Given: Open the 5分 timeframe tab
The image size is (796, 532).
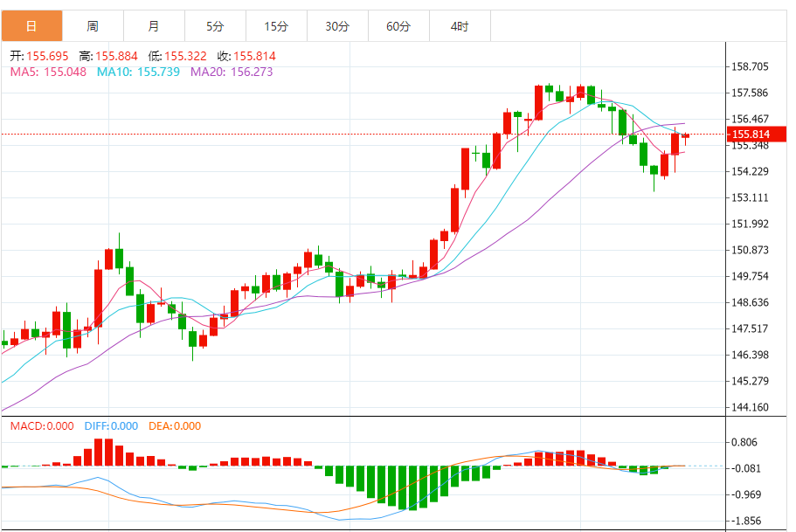Looking at the screenshot, I should (x=215, y=26).
